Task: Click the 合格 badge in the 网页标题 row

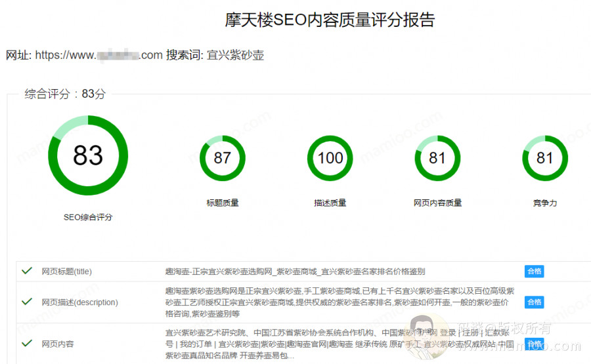Action: (x=534, y=272)
